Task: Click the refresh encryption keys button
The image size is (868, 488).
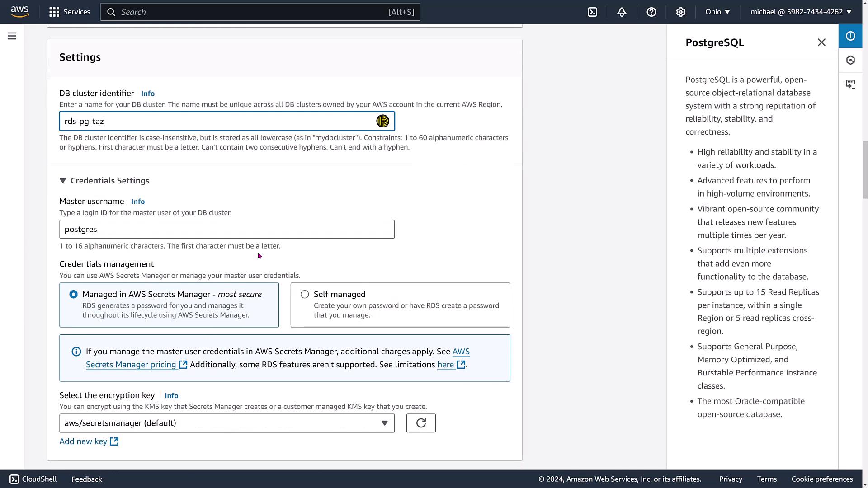Action: pos(420,423)
